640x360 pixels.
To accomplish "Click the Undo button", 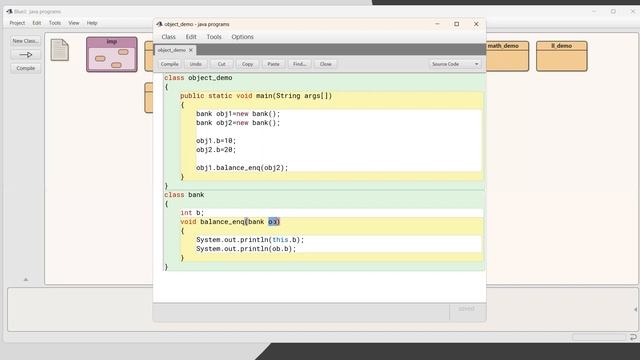I will tap(196, 64).
